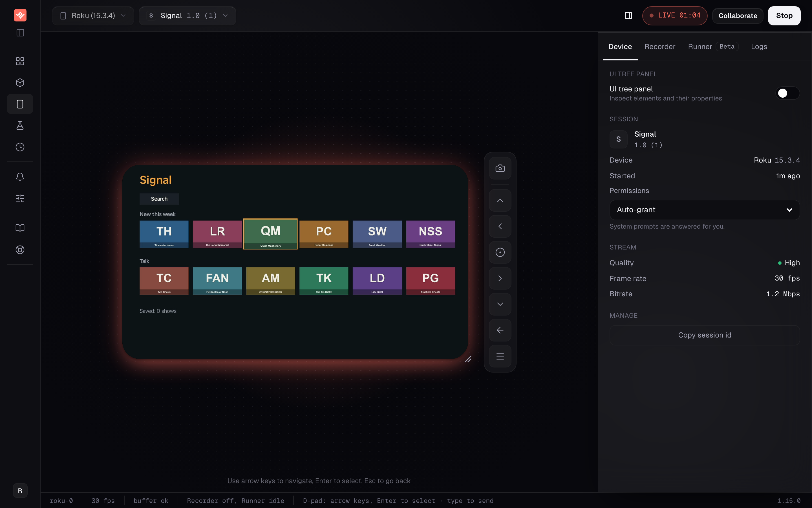Switch to the Runner Beta tab

(x=713, y=47)
